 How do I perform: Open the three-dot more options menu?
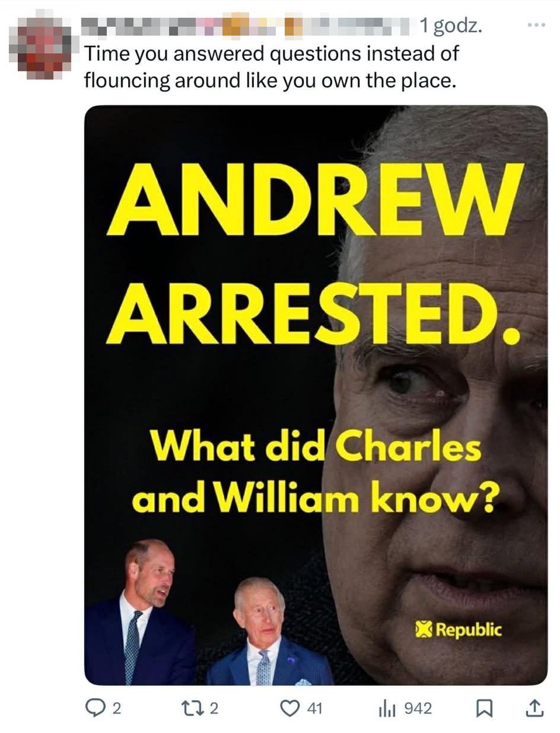tap(536, 26)
